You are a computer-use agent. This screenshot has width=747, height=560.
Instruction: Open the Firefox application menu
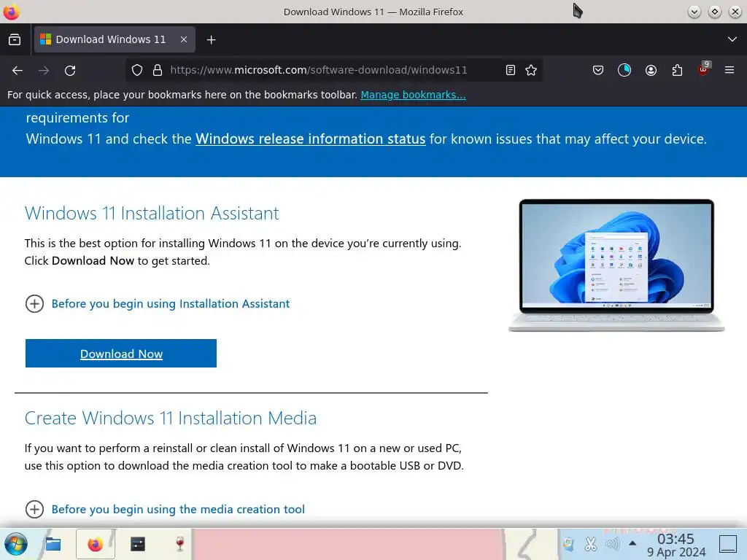pos(729,70)
